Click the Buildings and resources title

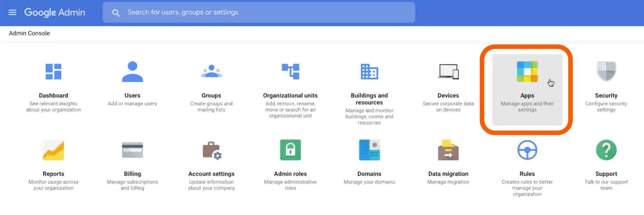point(369,99)
